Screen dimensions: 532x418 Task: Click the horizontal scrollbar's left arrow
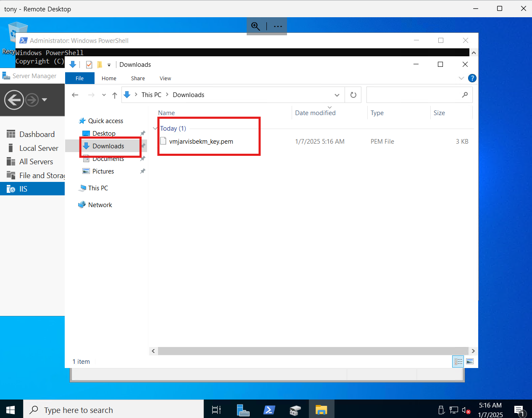pos(153,351)
